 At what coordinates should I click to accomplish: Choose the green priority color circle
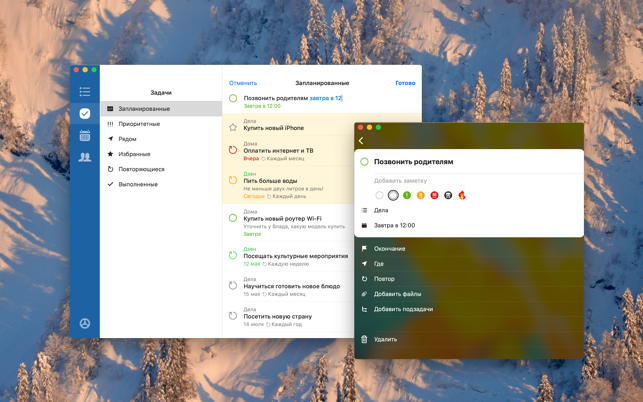pos(407,195)
